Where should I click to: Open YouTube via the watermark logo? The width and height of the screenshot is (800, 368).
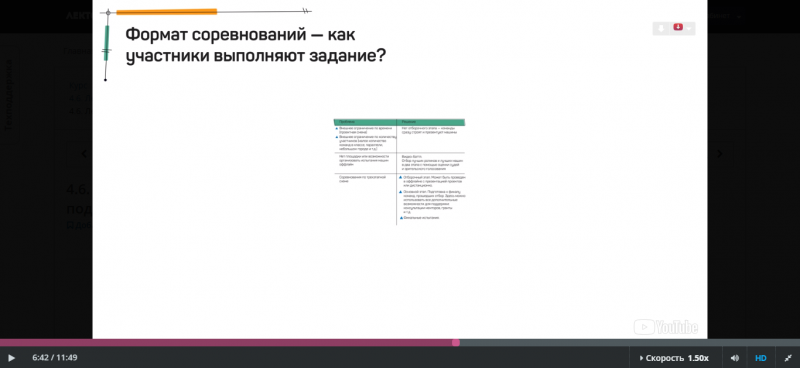pos(666,327)
